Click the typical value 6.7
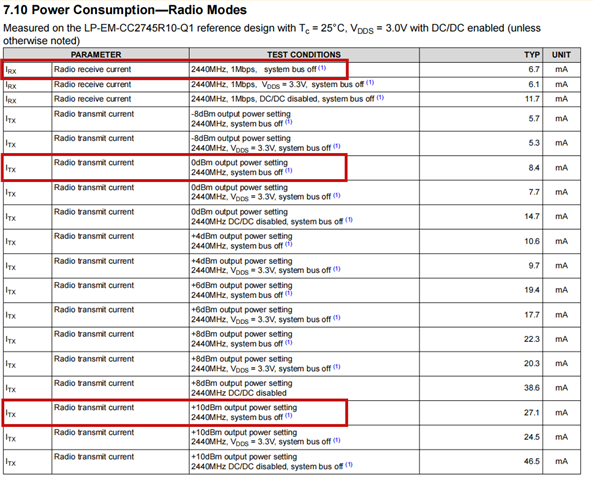Screen dimensions: 594x480 pyautogui.click(x=534, y=69)
